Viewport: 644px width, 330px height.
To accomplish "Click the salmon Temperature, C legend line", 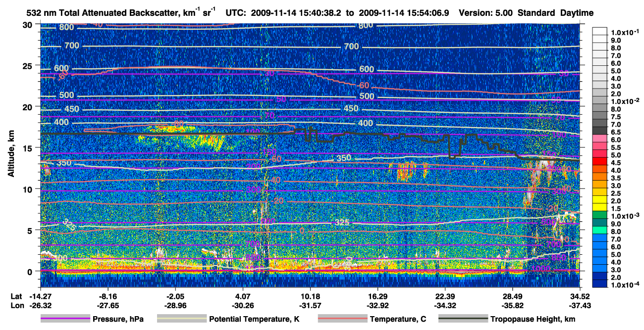I will (342, 319).
